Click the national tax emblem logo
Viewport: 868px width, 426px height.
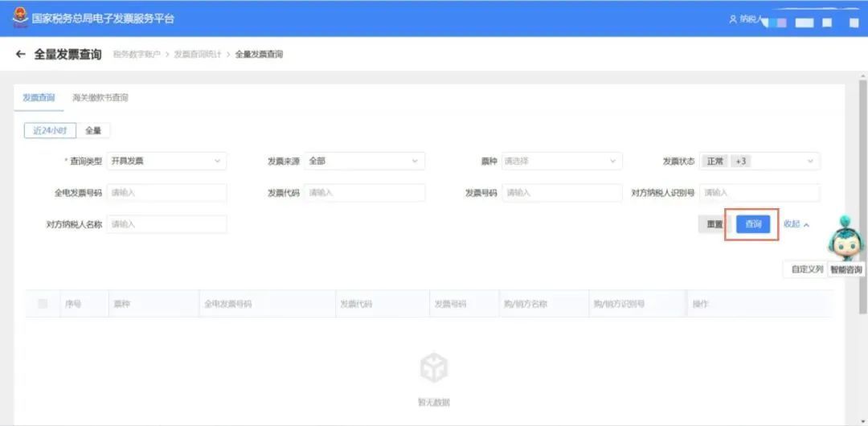tap(19, 18)
